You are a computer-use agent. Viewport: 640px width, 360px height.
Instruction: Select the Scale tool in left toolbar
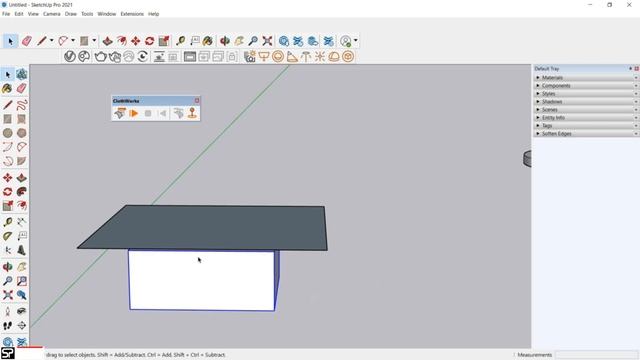coord(7,206)
